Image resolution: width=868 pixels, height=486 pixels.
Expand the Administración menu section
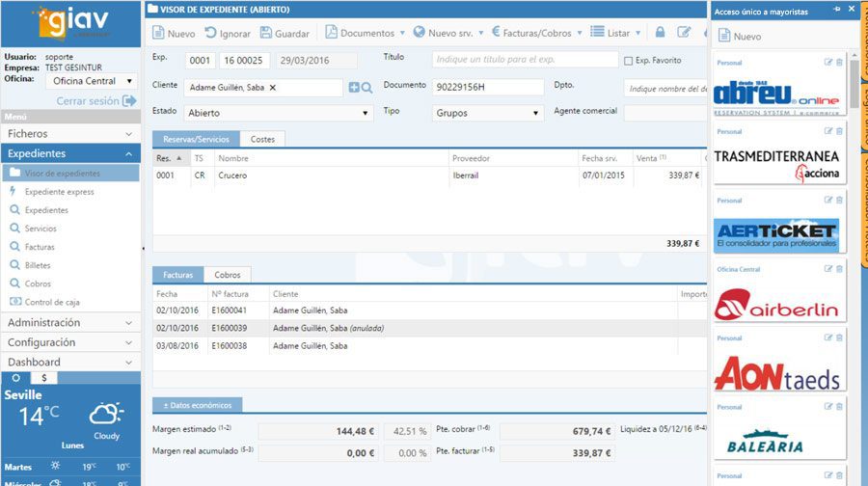70,323
